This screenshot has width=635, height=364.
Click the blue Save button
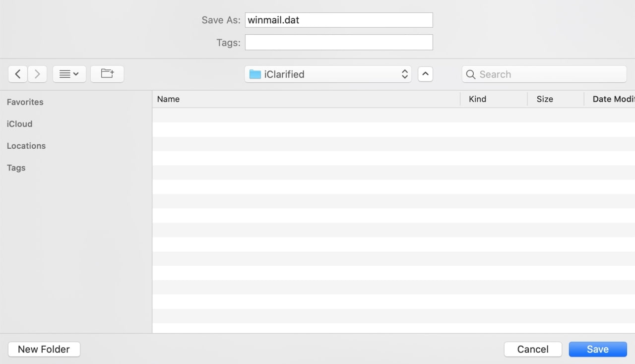597,349
